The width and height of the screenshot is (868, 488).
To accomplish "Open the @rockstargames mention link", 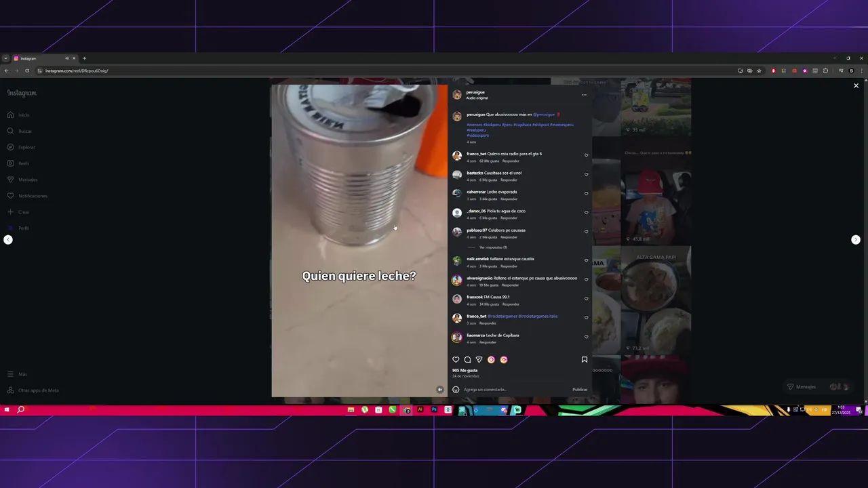I will (x=502, y=316).
